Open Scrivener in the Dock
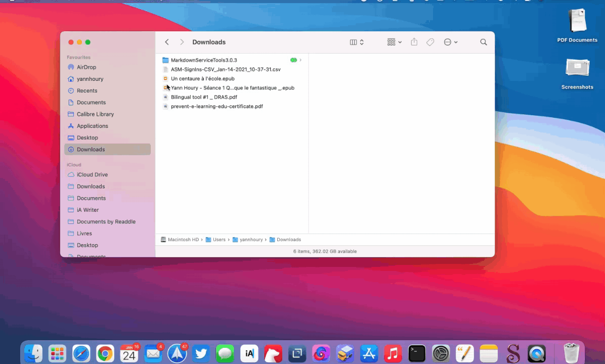The width and height of the screenshot is (605, 364). coord(513,353)
